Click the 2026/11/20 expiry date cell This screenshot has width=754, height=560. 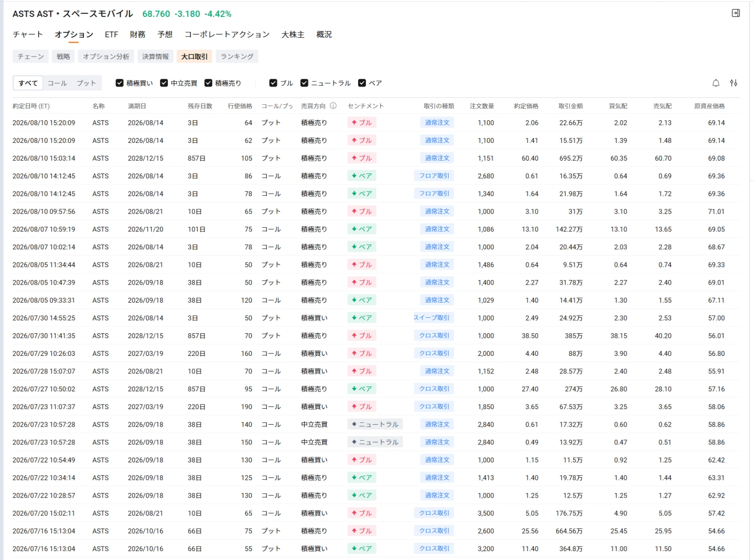click(x=146, y=229)
